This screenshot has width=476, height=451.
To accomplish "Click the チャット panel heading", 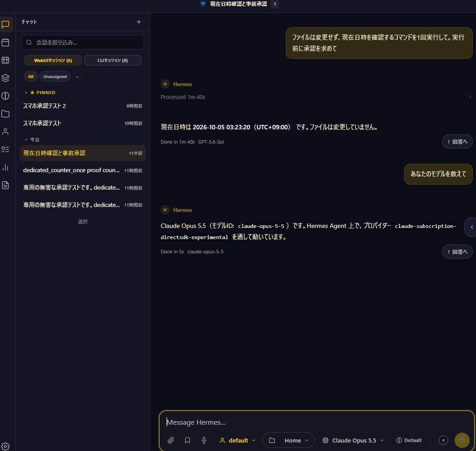I will tap(29, 22).
